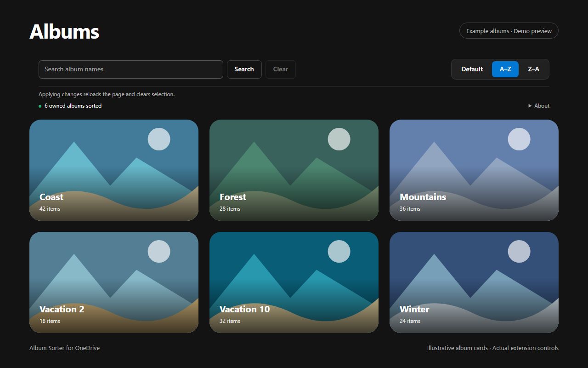Click the Example albums · Demo preview badge
The image size is (588, 368).
tap(509, 31)
